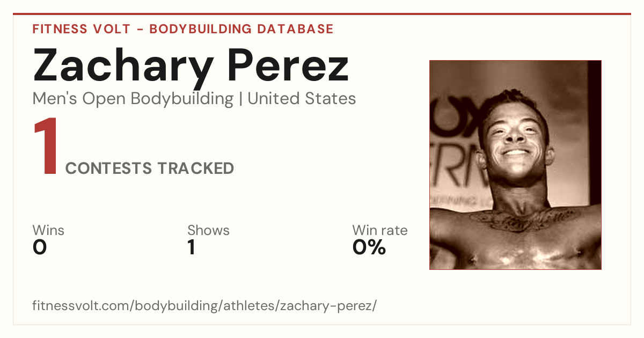This screenshot has height=338, width=644.
Task: Click the Zachary Perez athlete name heading
Action: [191, 65]
